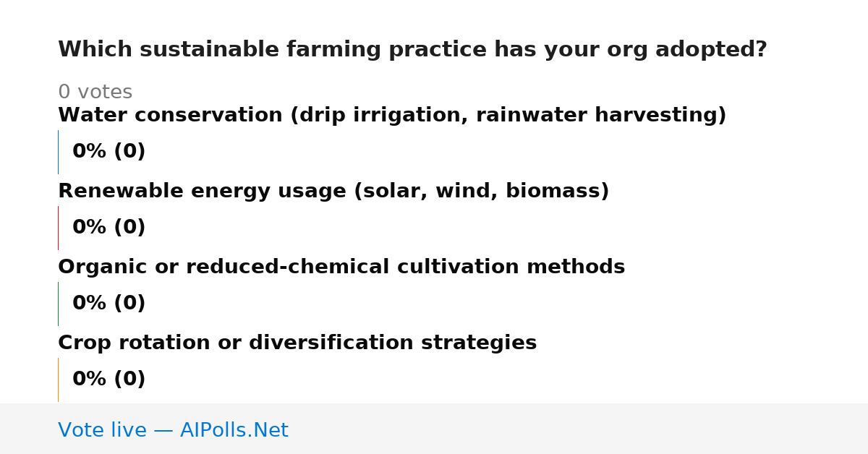Click the poll question heading text
Image resolution: width=868 pixels, height=454 pixels.
[x=412, y=50]
